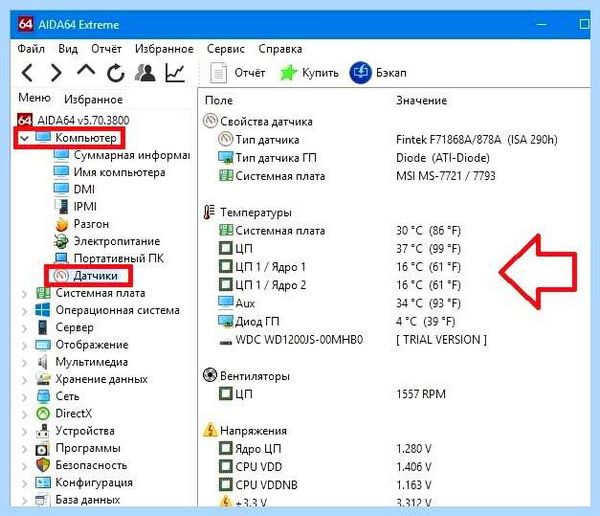This screenshot has height=516, width=600.
Task: Click the AIDA64 v5.70.3800 root icon
Action: click(x=24, y=120)
